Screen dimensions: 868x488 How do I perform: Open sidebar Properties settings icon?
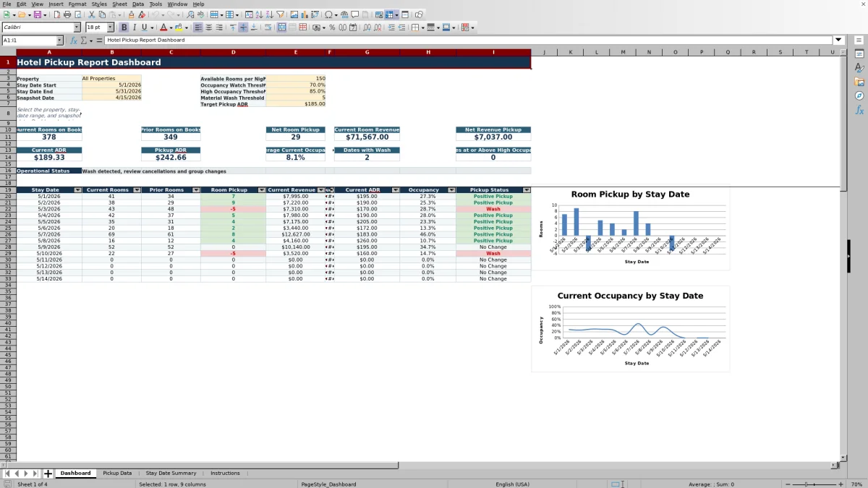point(859,53)
